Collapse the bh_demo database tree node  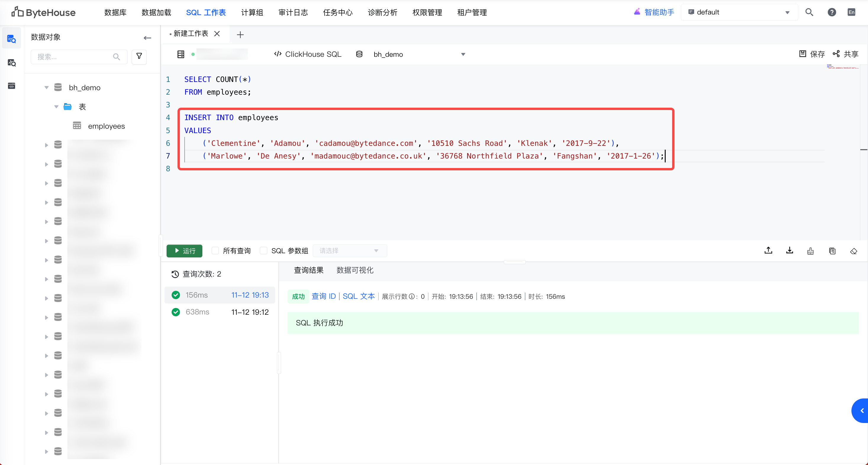(x=46, y=88)
